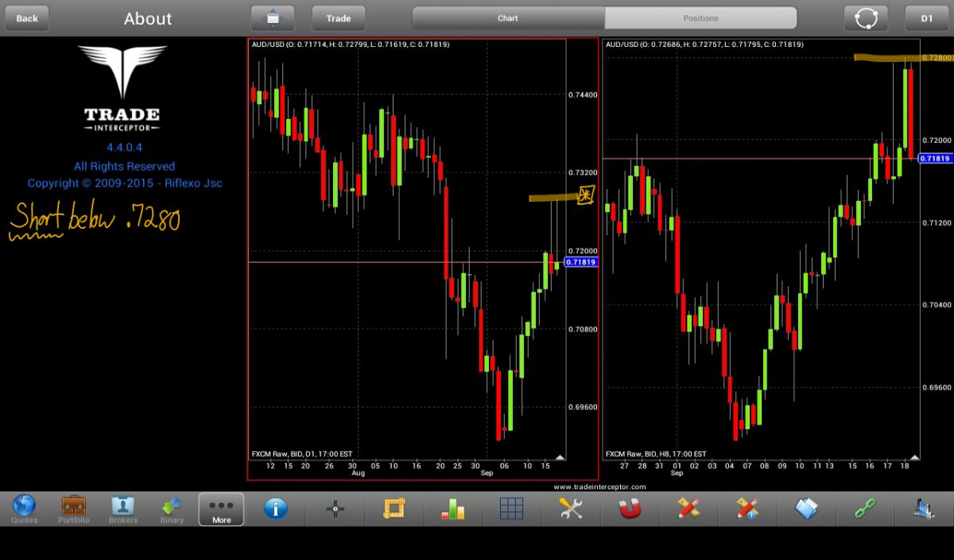Click the version number 4.4.0.4
Screen dimensions: 954x560
click(125, 148)
